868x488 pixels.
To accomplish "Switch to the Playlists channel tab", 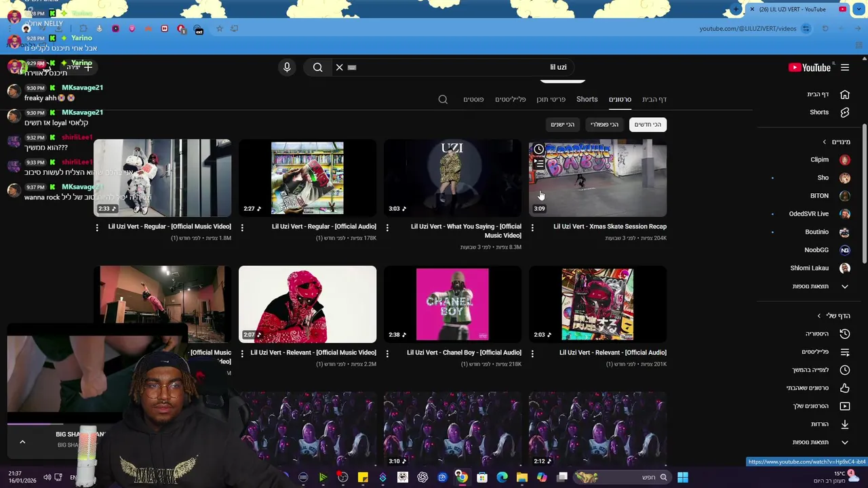I will coord(511,100).
